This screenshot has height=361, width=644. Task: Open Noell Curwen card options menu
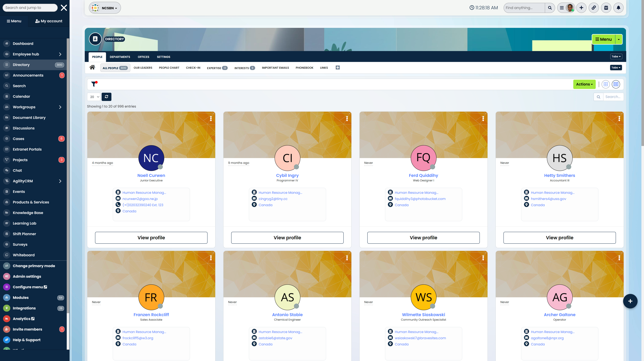coord(211,119)
